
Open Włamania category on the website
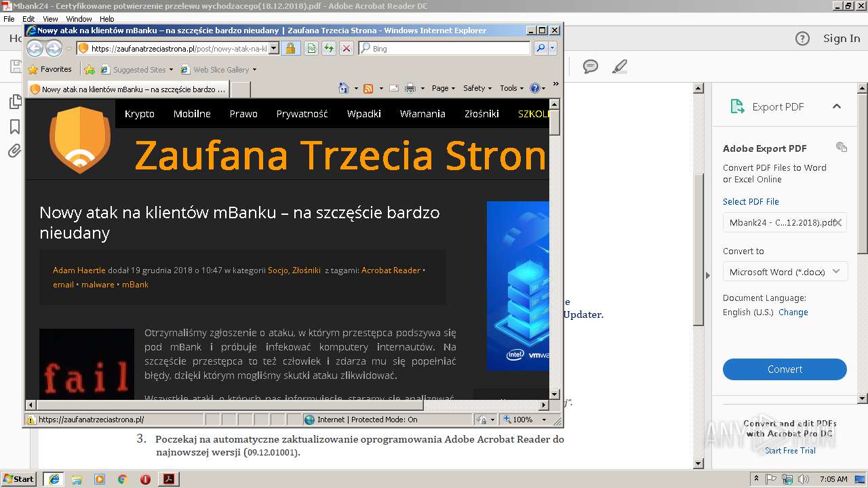tap(422, 114)
